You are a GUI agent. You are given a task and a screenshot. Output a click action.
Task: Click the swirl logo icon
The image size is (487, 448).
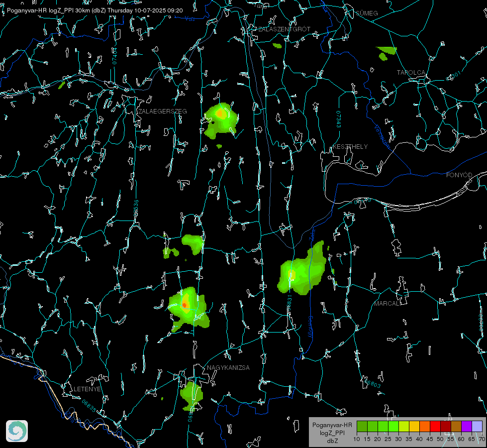point(17,431)
